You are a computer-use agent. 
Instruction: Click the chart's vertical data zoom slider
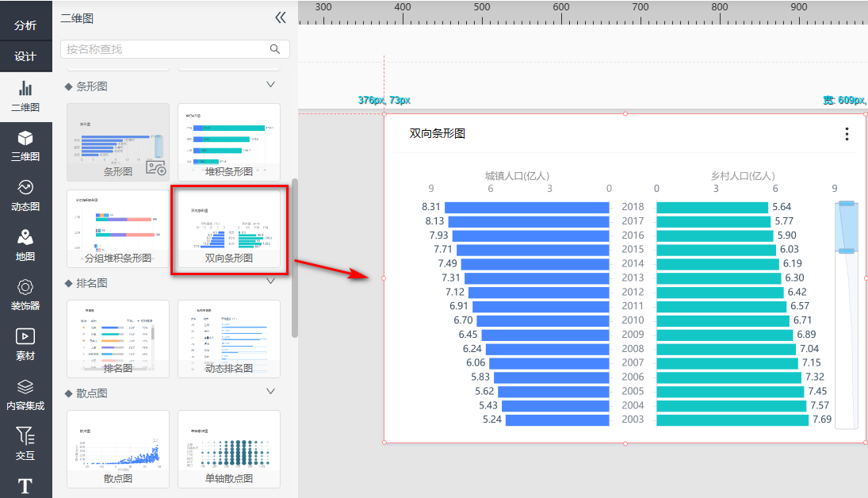(x=847, y=228)
